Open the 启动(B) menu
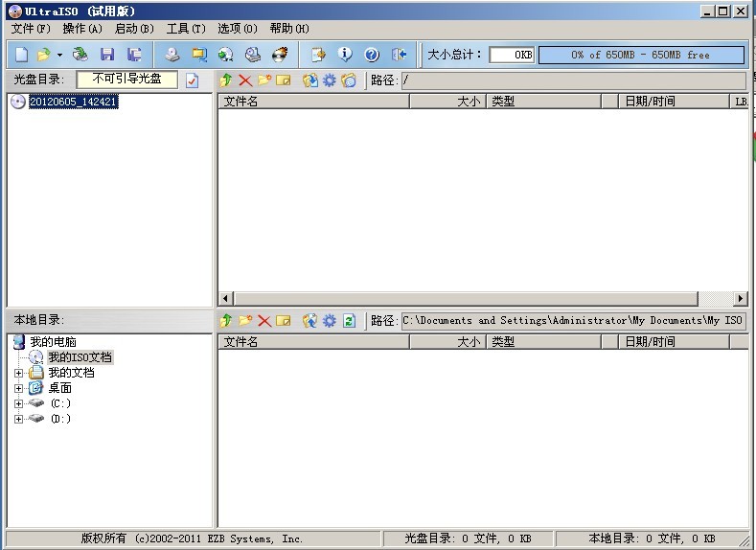756x550 pixels. pos(134,29)
